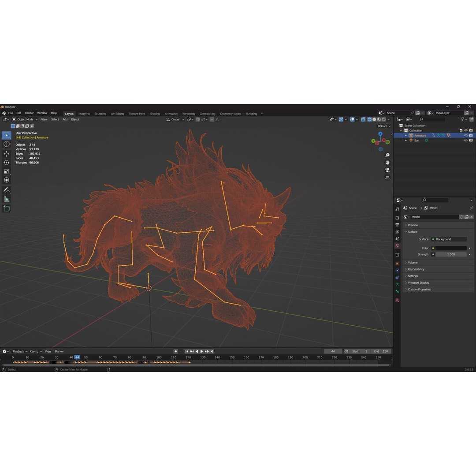Open the Bone properties tab
The height and width of the screenshot is (476, 476).
397,291
